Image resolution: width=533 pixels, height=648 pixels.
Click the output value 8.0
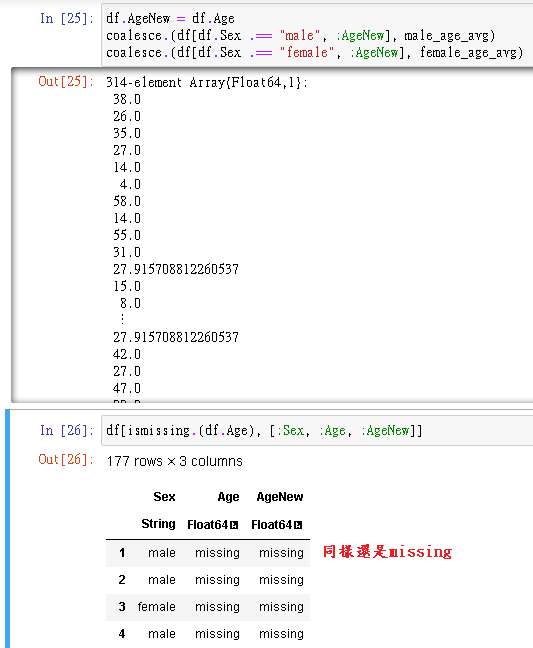130,303
